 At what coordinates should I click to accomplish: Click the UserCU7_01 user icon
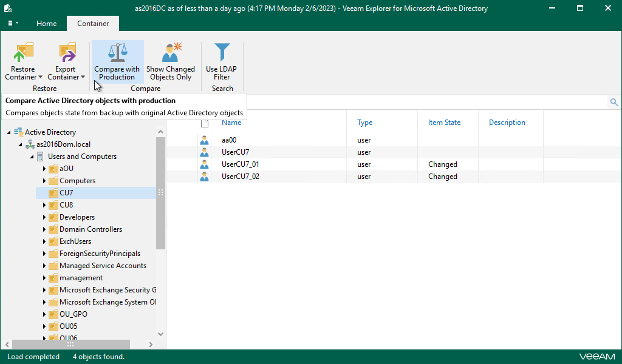coord(204,164)
